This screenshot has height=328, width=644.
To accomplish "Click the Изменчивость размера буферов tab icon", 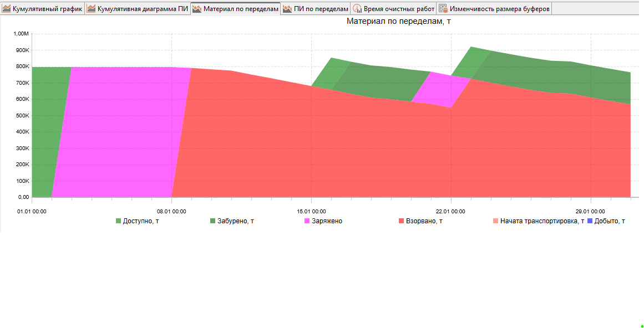I will coord(443,8).
